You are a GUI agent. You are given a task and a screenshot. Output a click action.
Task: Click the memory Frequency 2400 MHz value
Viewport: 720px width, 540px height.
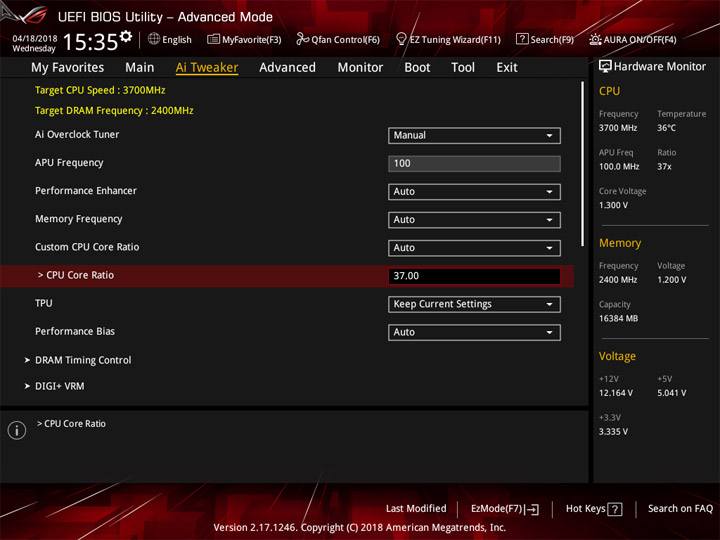(618, 280)
